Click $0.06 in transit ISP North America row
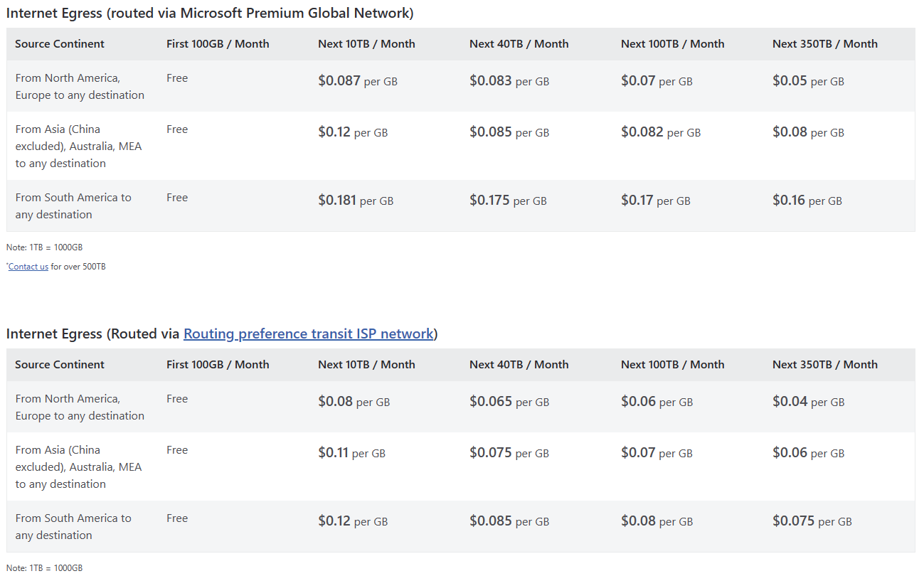The width and height of the screenshot is (924, 576). (x=657, y=402)
